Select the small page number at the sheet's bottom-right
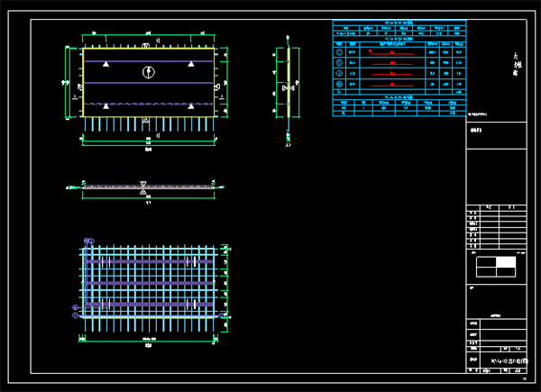 [x=525, y=378]
